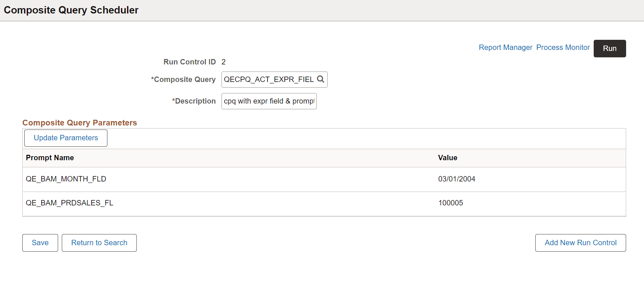Select prompt row QE_BAM_MONTH_FLD
644x284 pixels.
[x=66, y=179]
